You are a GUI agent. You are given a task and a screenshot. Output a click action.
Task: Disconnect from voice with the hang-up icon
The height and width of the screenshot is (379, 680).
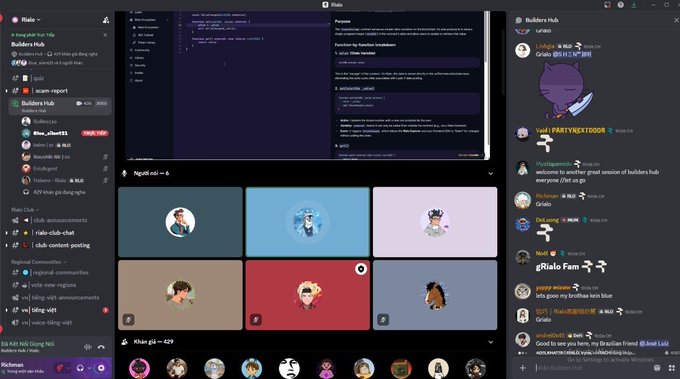[x=101, y=347]
